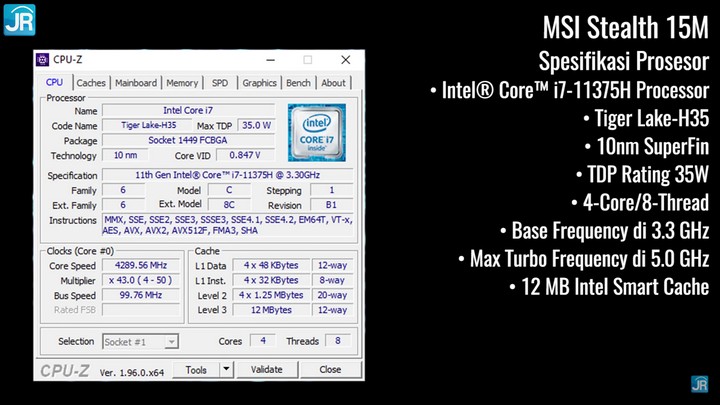
Task: Click the Level 2 value '4 x 1.25 MBytes'
Action: [x=271, y=295]
